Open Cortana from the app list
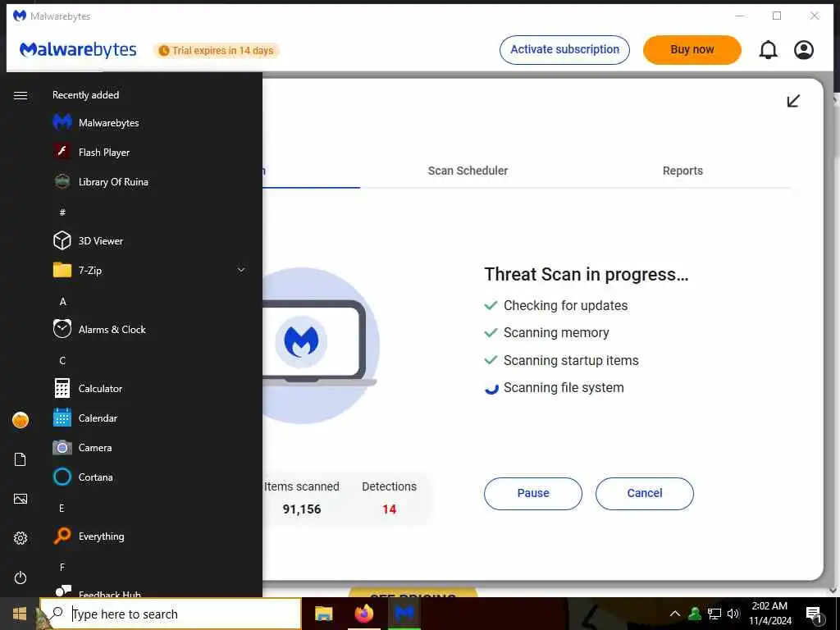This screenshot has height=630, width=840. 149,477
